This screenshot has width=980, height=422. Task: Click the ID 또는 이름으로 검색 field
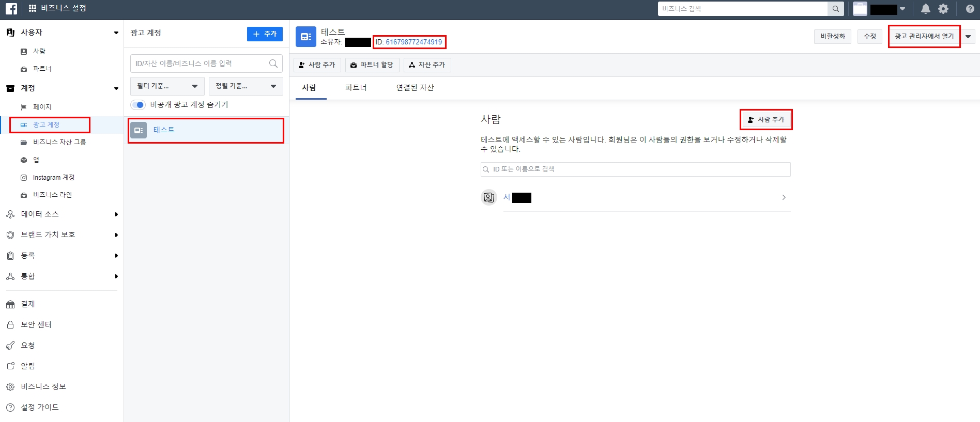pos(635,169)
